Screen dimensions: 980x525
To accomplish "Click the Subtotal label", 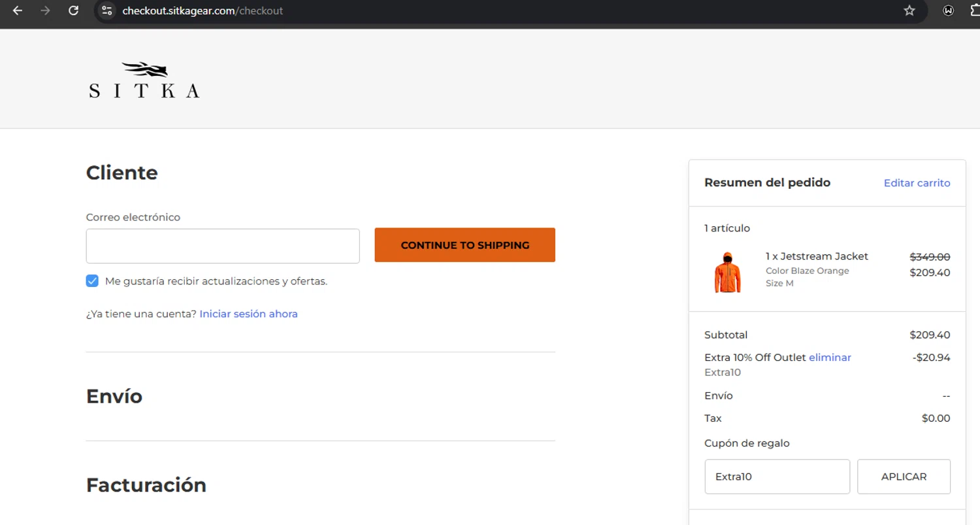I will (x=726, y=335).
